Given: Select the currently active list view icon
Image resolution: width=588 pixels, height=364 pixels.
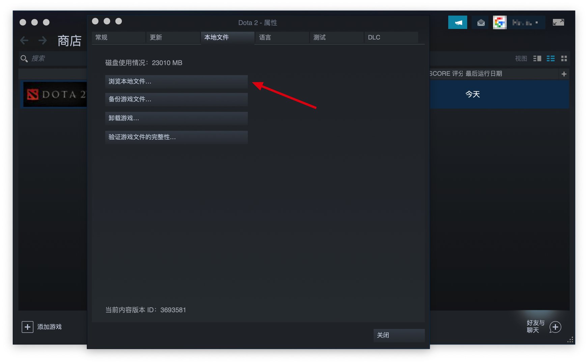Looking at the screenshot, I should (x=551, y=58).
